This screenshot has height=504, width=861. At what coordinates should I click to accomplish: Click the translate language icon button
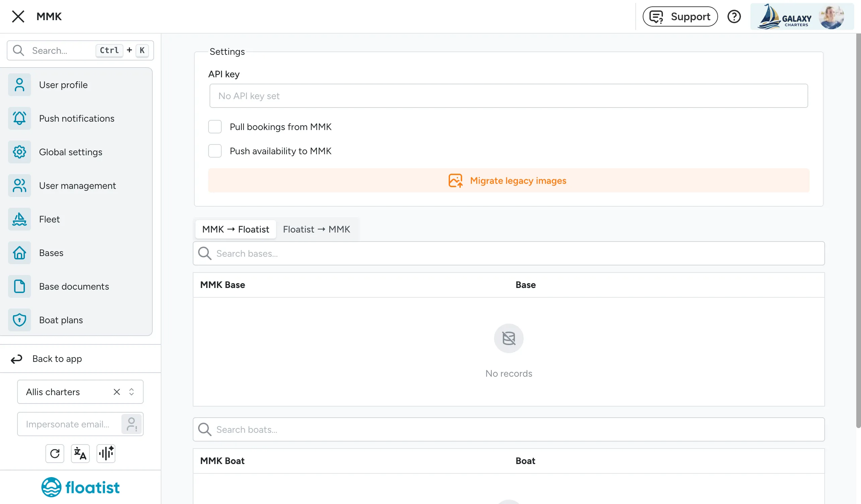point(80,454)
